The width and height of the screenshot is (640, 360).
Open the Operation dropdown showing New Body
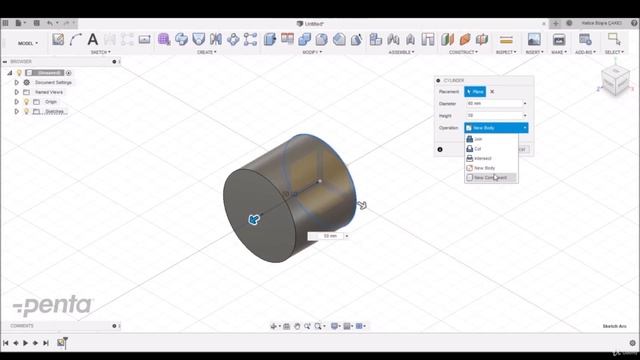[x=496, y=128]
